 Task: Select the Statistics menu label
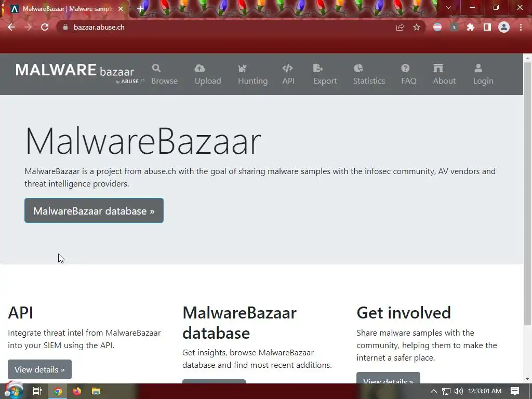coord(369,81)
